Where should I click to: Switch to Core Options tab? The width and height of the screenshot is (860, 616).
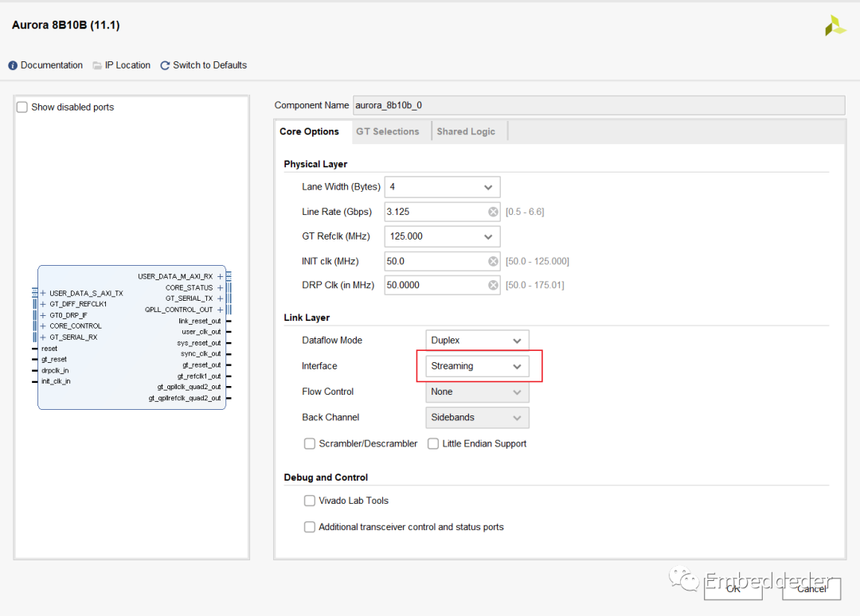click(309, 131)
